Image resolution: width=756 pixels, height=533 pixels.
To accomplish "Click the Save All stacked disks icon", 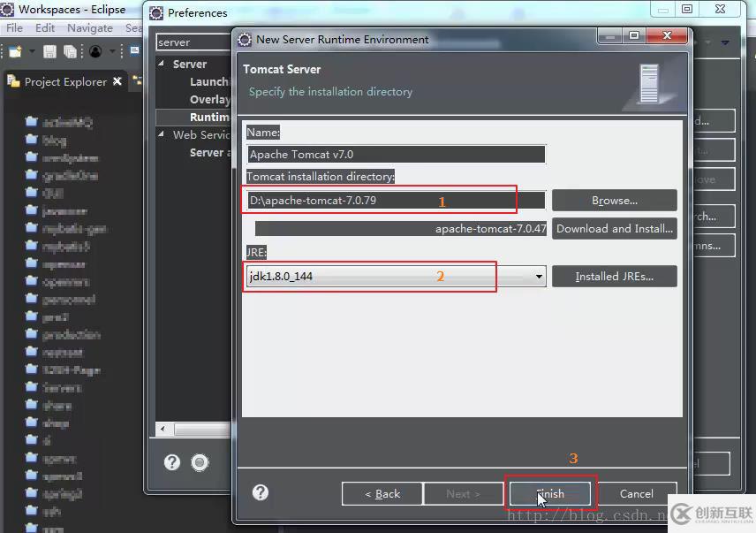I will pyautogui.click(x=71, y=51).
